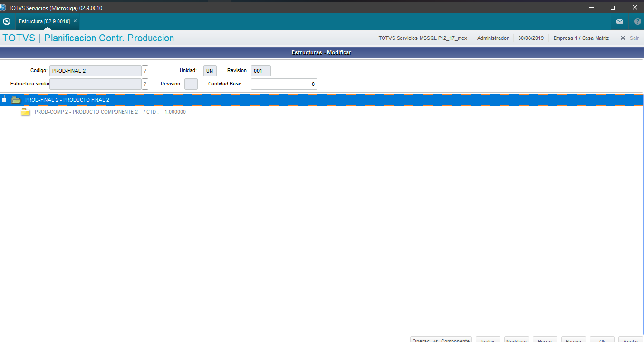
Task: Collapse the PROD-FINAL 2 tree node
Action: pyautogui.click(x=4, y=100)
